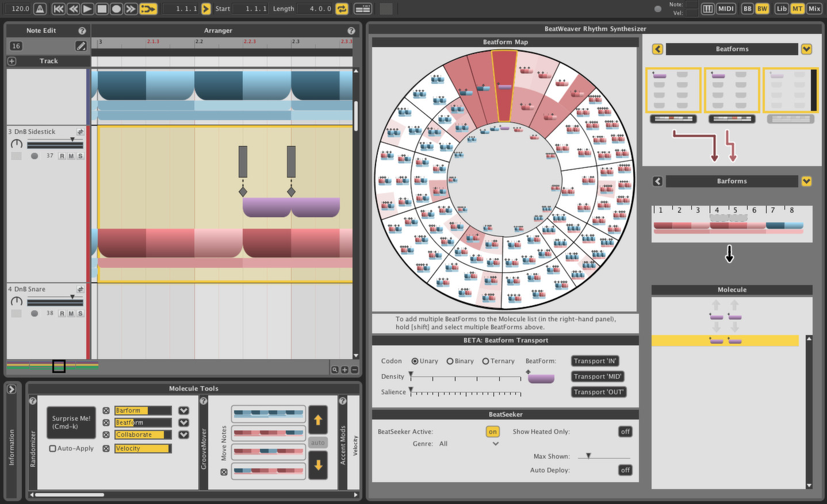
Task: Turn off BeatSeeker Active
Action: coord(493,432)
